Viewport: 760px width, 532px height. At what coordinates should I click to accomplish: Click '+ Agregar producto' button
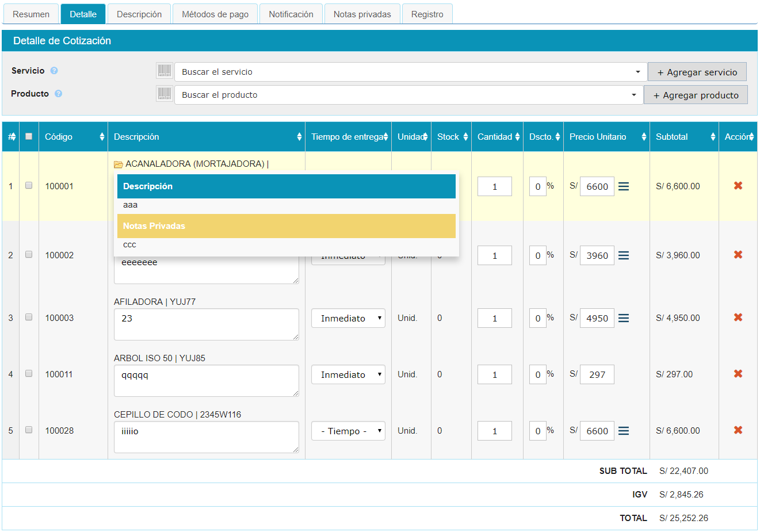coord(696,95)
